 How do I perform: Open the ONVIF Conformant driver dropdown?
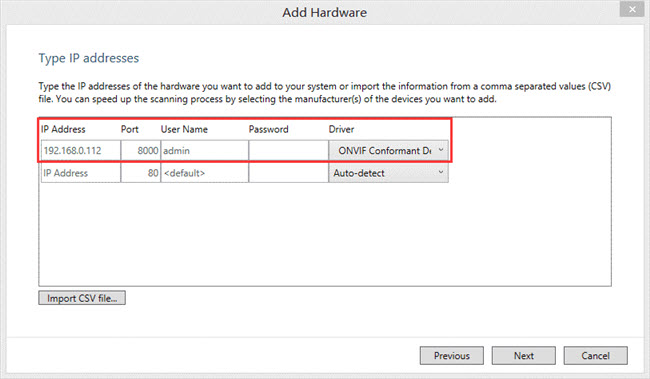(388, 151)
